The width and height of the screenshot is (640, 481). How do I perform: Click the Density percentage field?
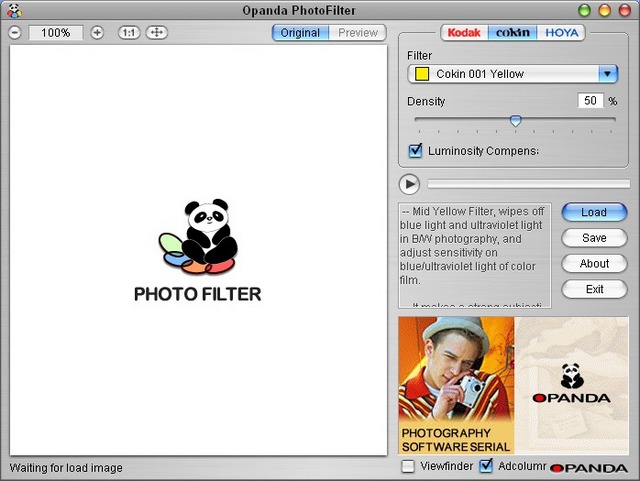[590, 100]
